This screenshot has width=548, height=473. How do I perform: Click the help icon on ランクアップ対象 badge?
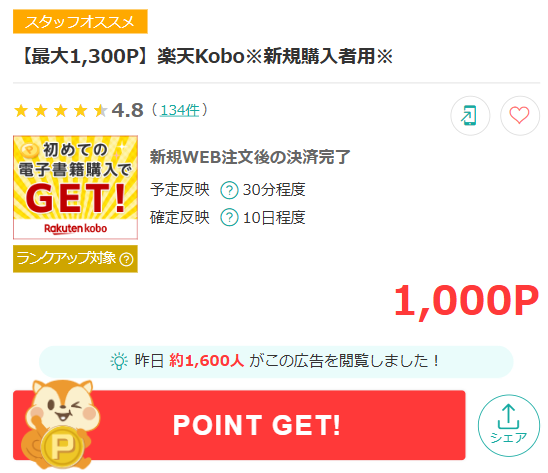click(126, 259)
